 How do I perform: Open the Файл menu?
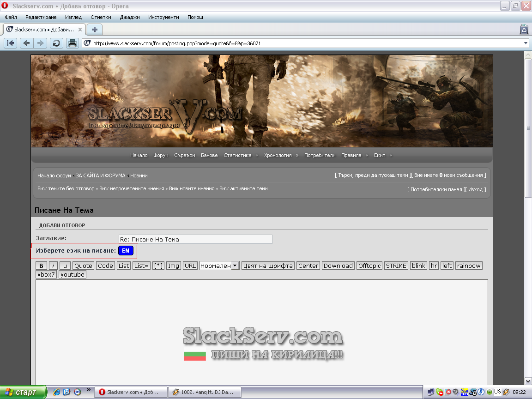[x=11, y=17]
